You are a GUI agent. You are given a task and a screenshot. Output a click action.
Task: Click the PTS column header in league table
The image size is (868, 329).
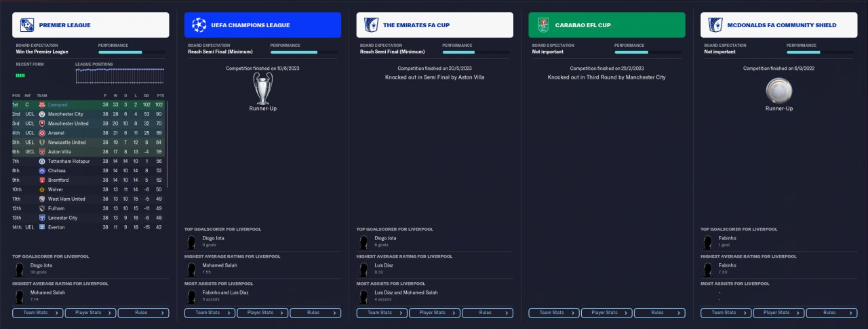[x=160, y=96]
